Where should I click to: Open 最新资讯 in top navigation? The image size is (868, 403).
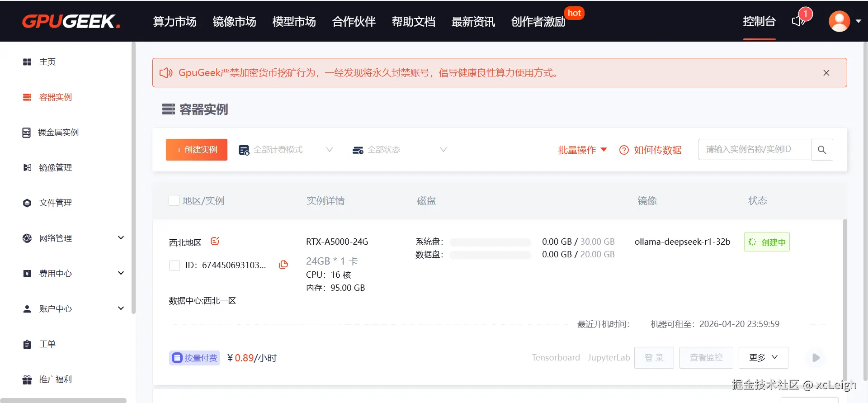point(473,21)
